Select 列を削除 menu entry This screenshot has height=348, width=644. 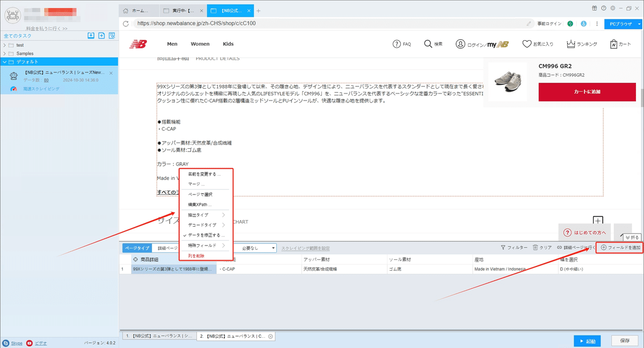click(196, 256)
